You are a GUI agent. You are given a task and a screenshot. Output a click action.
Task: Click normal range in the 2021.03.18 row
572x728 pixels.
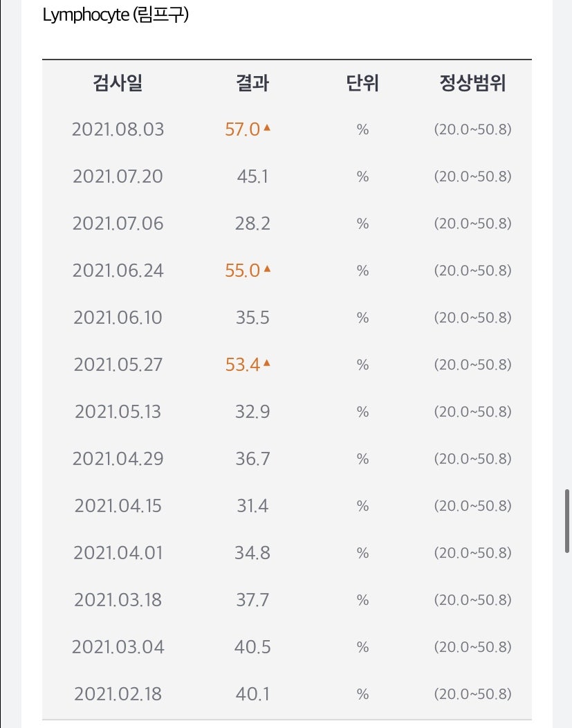(472, 600)
